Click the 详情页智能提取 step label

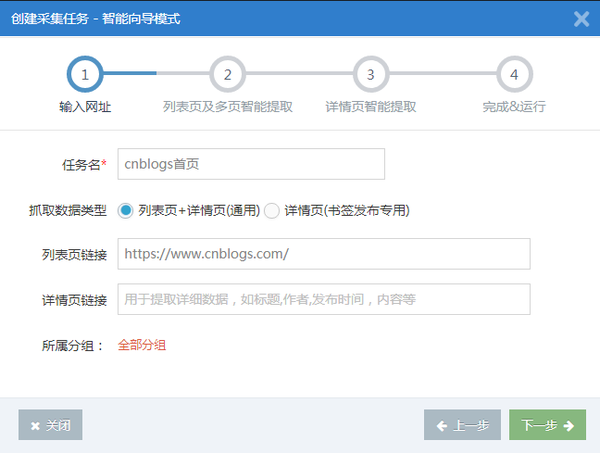pos(371,107)
